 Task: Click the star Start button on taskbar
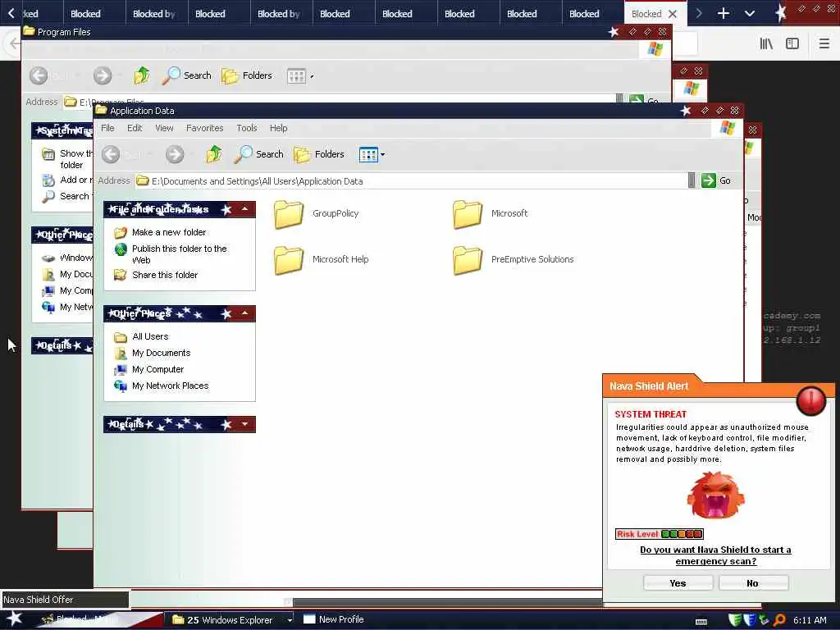click(x=15, y=619)
